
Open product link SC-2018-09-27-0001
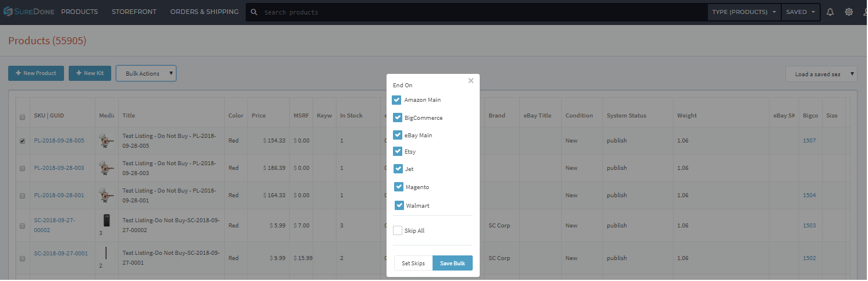[61, 254]
